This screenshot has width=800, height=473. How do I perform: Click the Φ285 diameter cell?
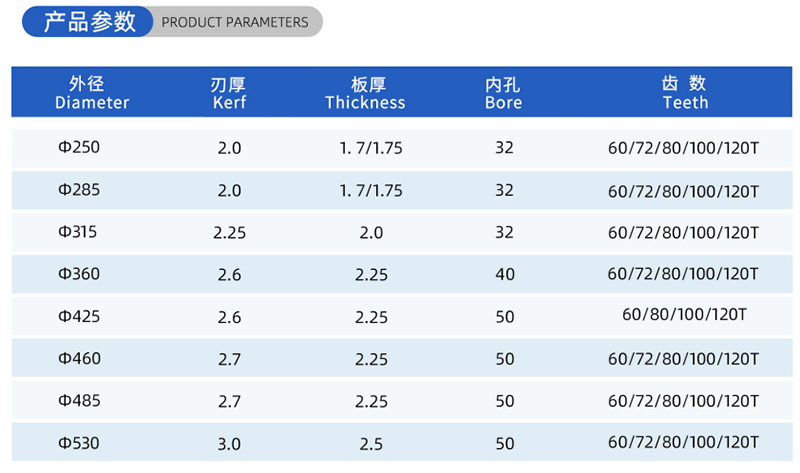tap(80, 190)
